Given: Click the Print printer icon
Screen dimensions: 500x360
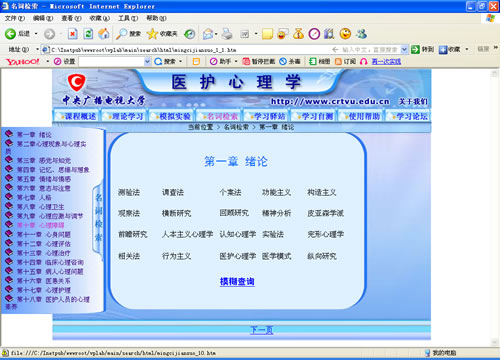Looking at the screenshot, I should tap(227, 34).
